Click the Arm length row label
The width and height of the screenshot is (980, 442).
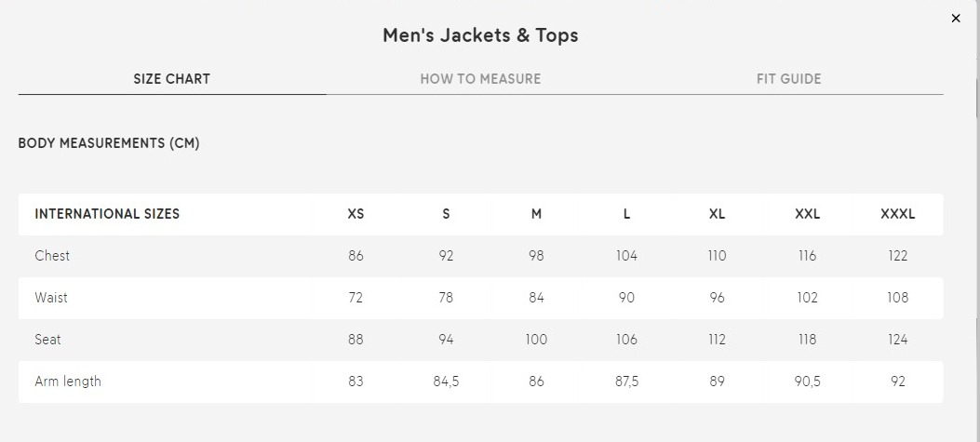point(68,382)
